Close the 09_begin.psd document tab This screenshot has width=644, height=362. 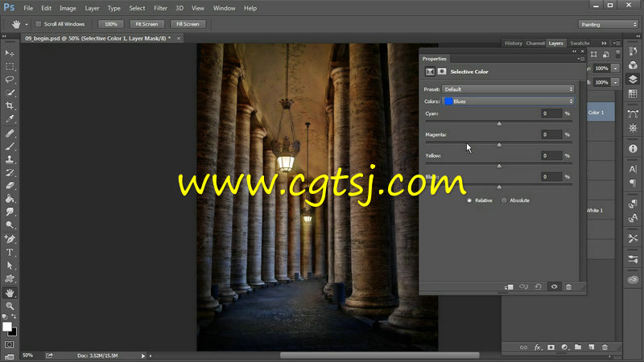coord(178,38)
